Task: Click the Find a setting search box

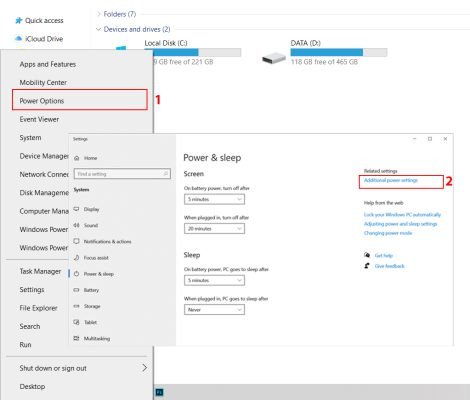Action: click(x=122, y=174)
